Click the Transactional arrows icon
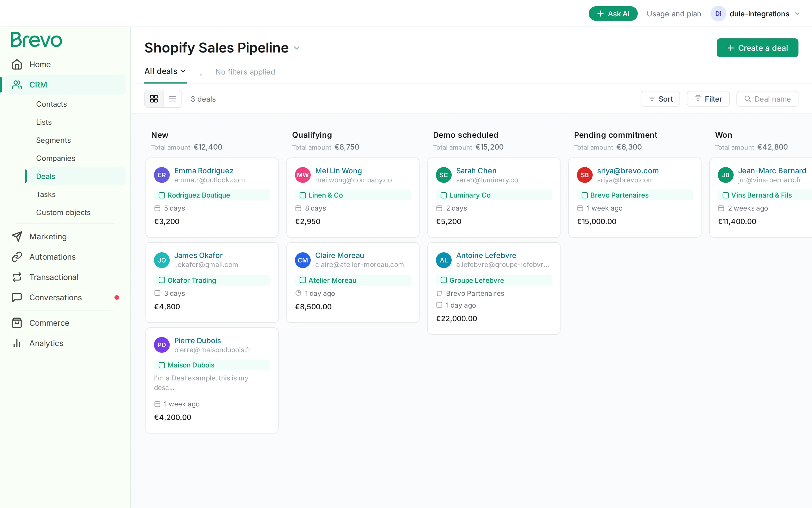812x508 pixels. [x=17, y=277]
